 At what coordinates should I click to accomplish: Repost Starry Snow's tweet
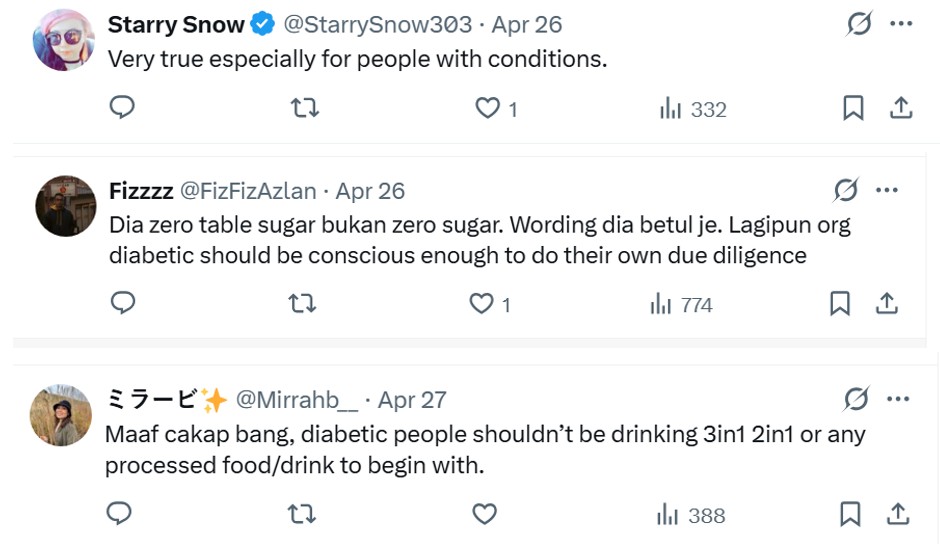click(x=304, y=108)
